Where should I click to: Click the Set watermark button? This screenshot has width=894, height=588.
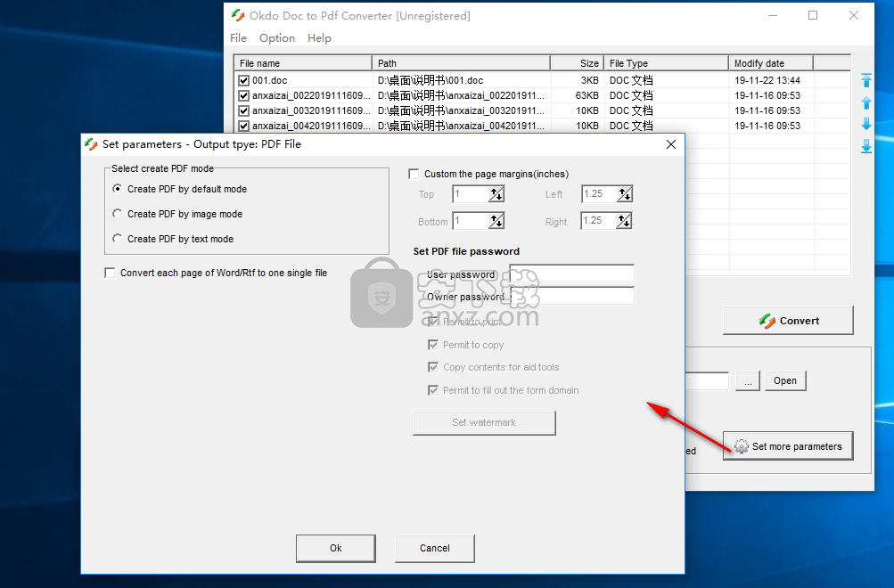pos(484,423)
